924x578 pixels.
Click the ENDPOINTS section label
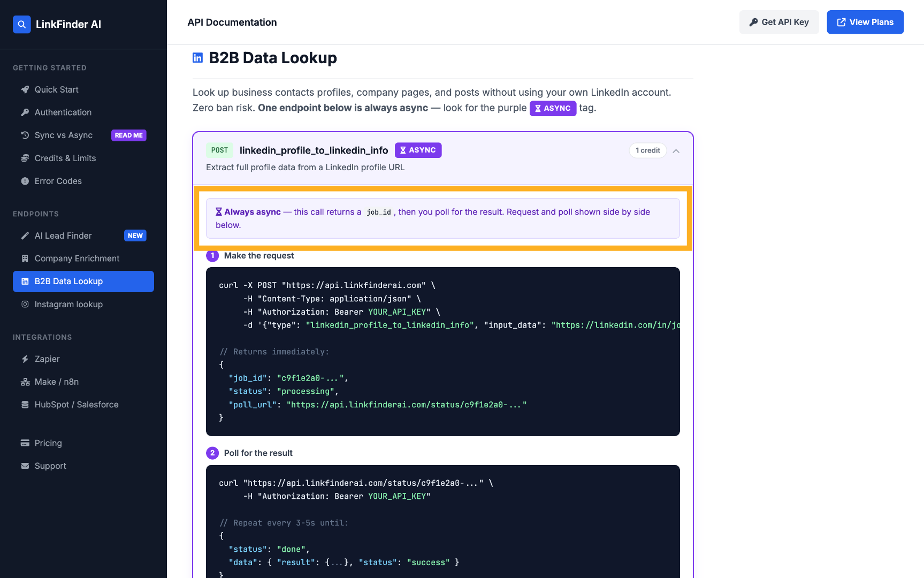pyautogui.click(x=36, y=214)
